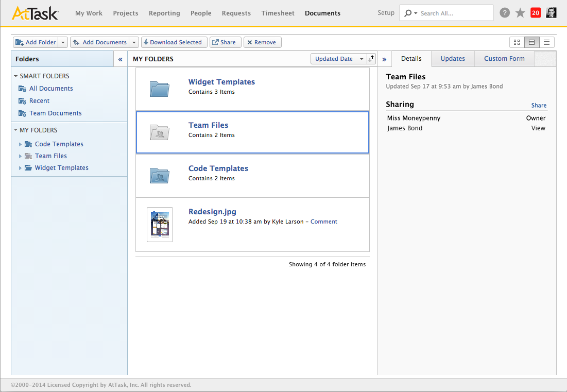Click the large Team Files shared folder icon
Screen dimensions: 567x392
point(160,132)
